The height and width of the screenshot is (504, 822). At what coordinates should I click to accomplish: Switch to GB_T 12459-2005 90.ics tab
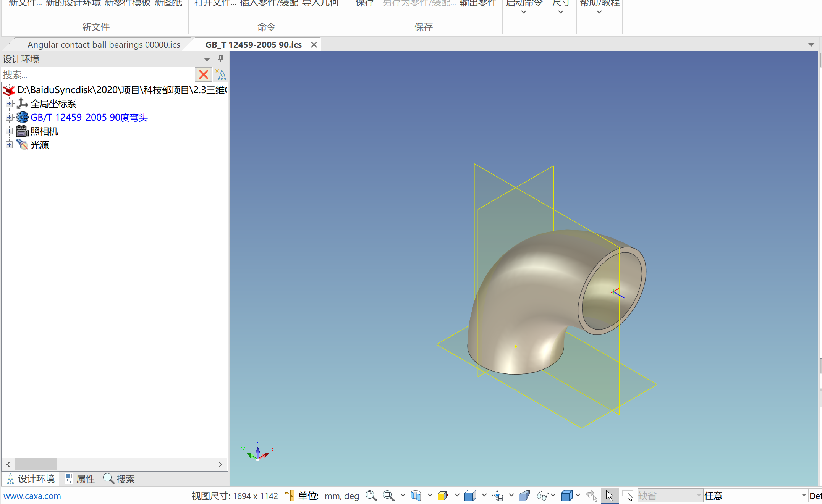coord(254,45)
